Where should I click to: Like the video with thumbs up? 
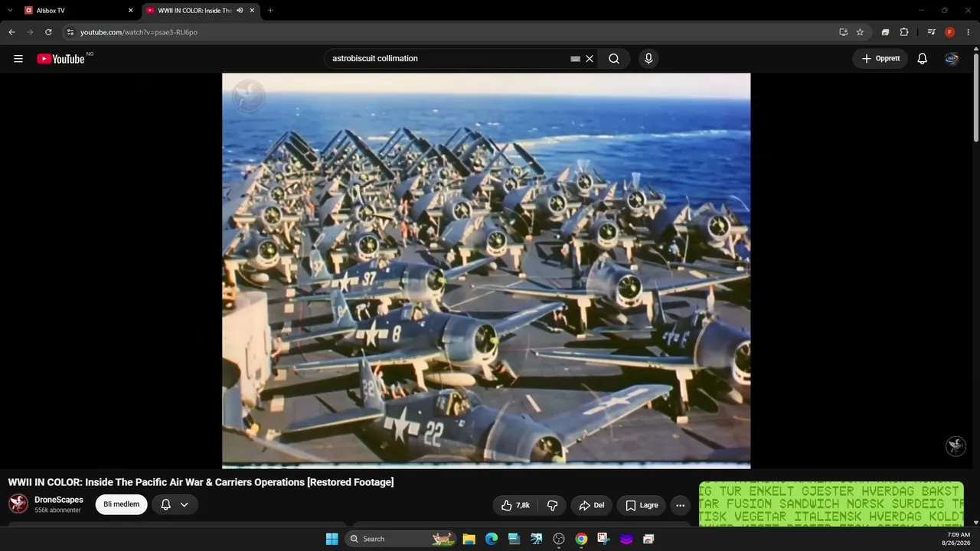click(515, 505)
